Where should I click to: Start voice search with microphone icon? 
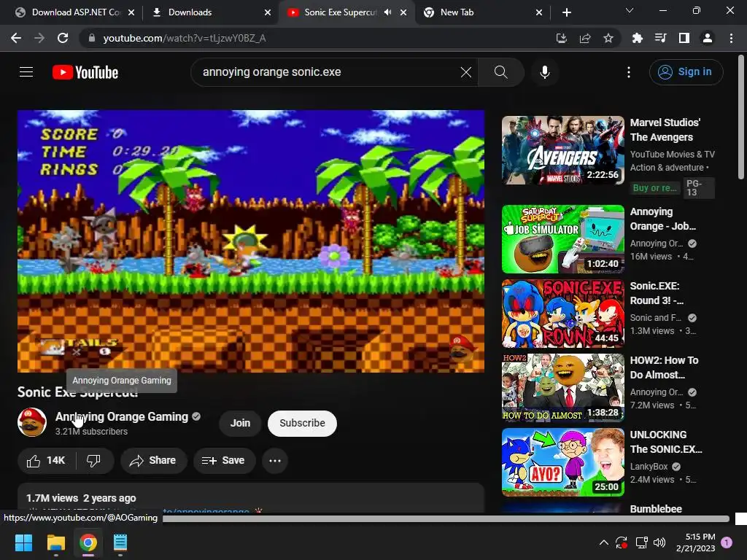point(544,72)
